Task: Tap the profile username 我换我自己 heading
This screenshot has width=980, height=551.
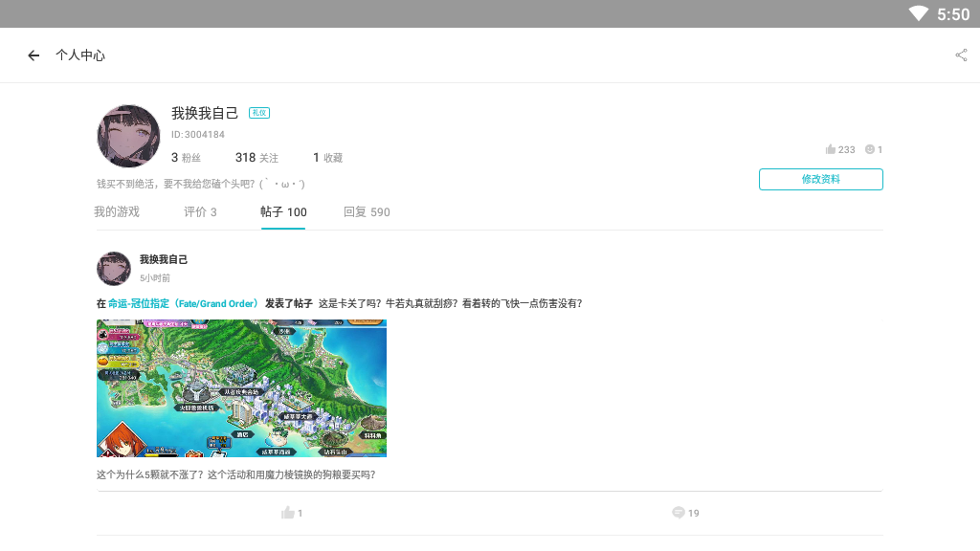Action: coord(205,113)
